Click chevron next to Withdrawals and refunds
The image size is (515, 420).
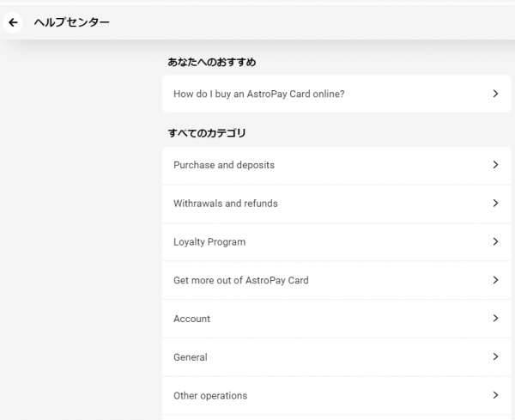point(495,203)
